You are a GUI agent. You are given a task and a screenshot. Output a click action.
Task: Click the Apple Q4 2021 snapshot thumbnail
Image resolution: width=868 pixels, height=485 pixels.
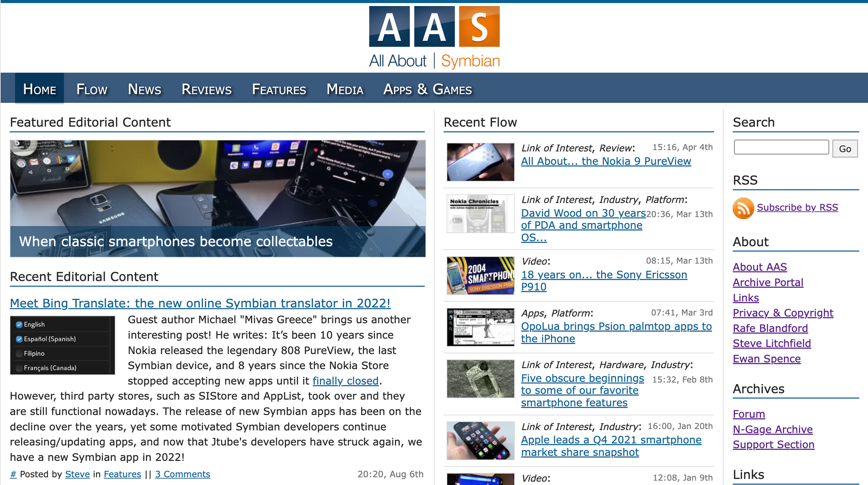click(x=480, y=441)
